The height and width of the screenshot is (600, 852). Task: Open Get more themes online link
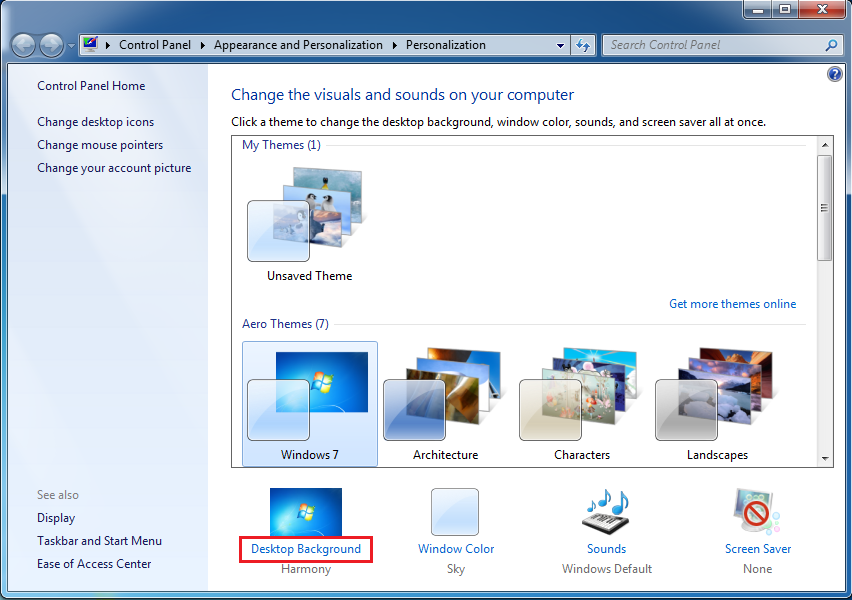tap(732, 304)
